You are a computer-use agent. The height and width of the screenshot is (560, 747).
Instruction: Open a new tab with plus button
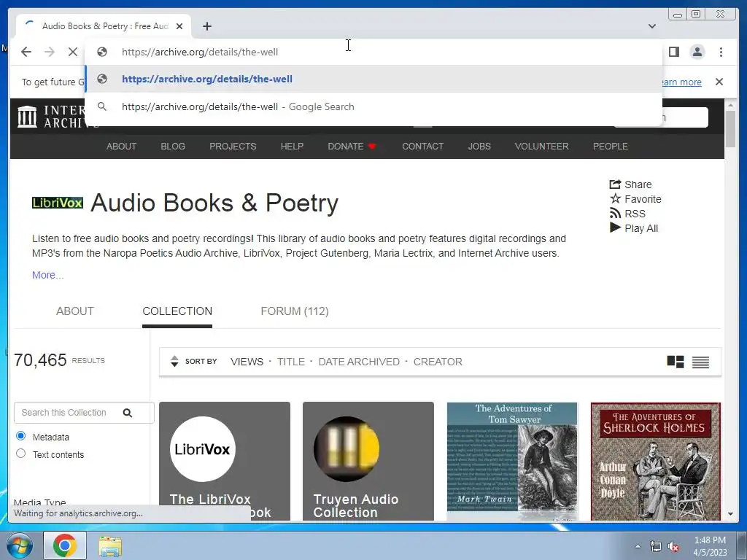[x=206, y=26]
